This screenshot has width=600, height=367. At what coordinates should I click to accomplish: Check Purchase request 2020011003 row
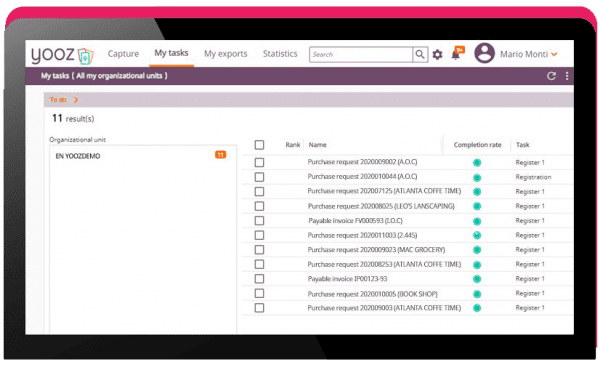[x=259, y=235]
